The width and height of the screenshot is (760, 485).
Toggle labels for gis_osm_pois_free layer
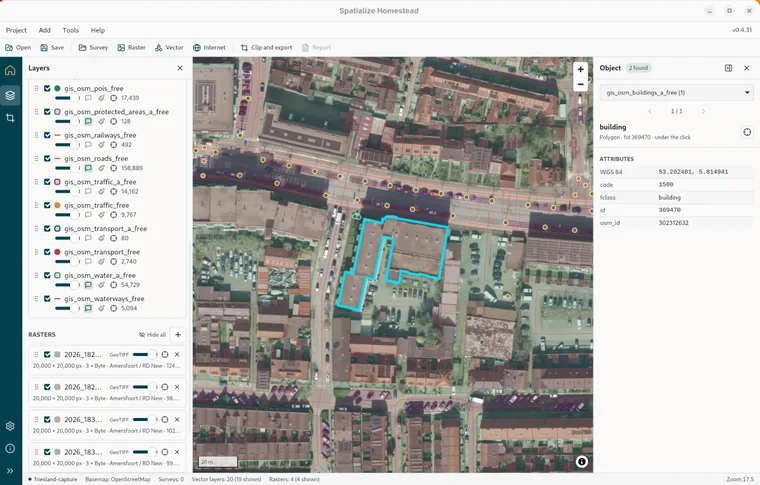88,98
